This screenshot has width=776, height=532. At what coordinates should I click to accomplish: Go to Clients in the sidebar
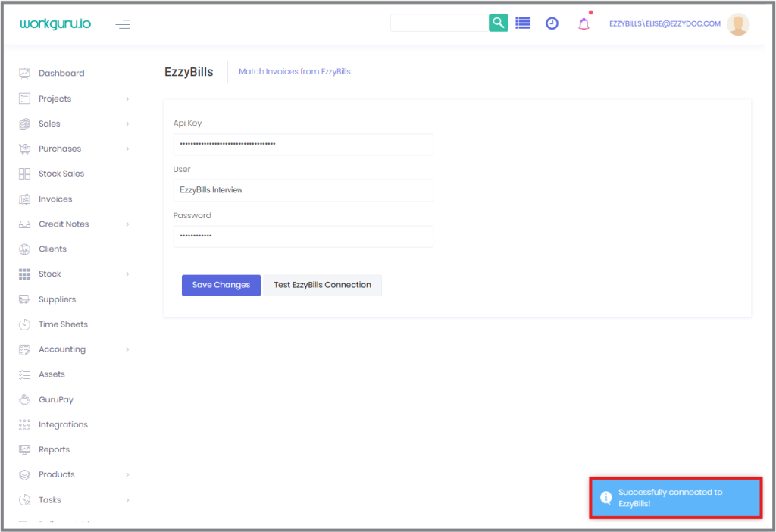[x=52, y=249]
